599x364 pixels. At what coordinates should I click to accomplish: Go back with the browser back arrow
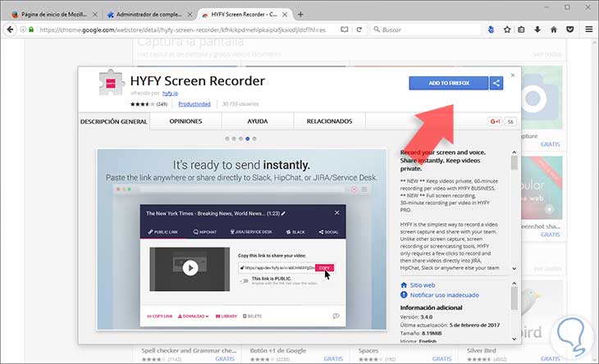10,30
